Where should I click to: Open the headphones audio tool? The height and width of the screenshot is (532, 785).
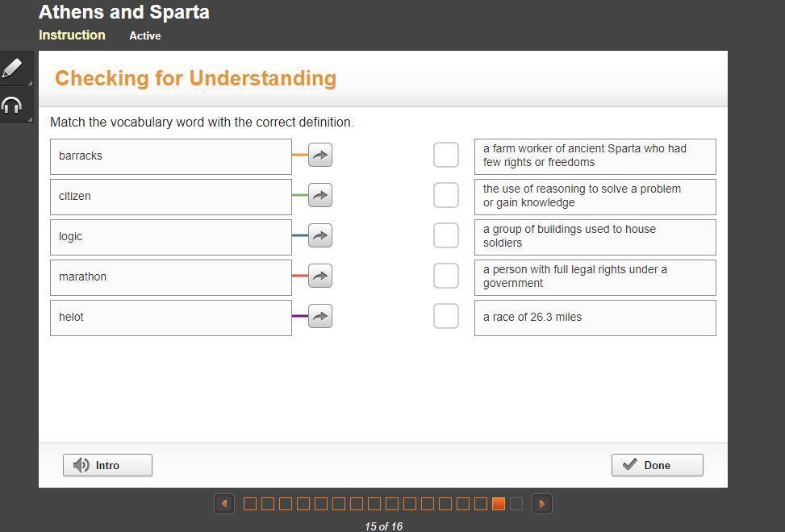(x=15, y=105)
